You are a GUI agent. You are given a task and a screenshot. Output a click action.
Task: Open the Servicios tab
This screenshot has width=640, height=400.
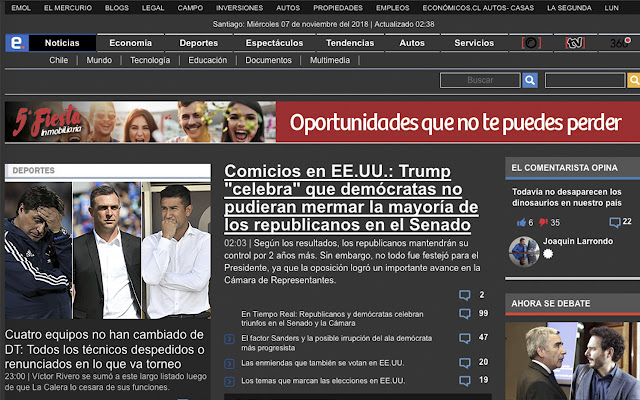tap(474, 43)
